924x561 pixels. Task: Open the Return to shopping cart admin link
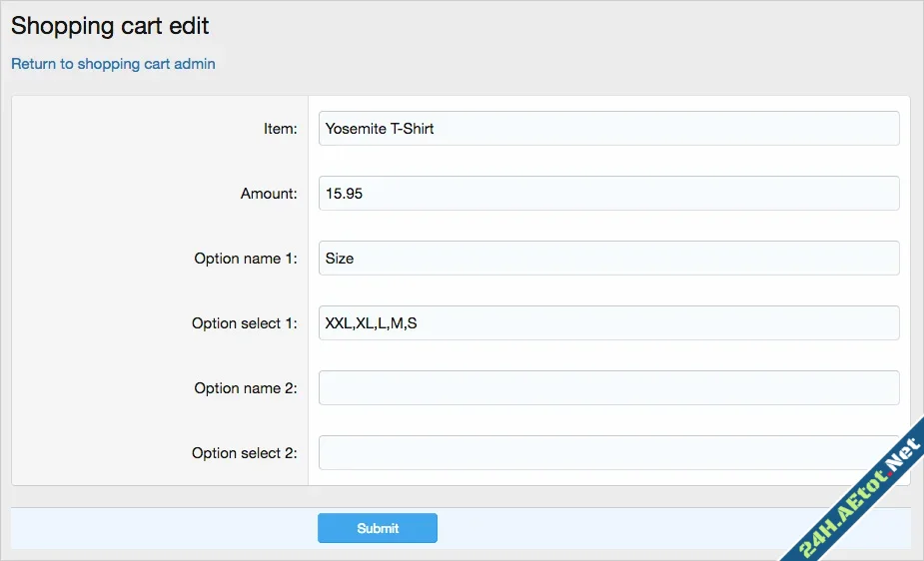click(113, 64)
